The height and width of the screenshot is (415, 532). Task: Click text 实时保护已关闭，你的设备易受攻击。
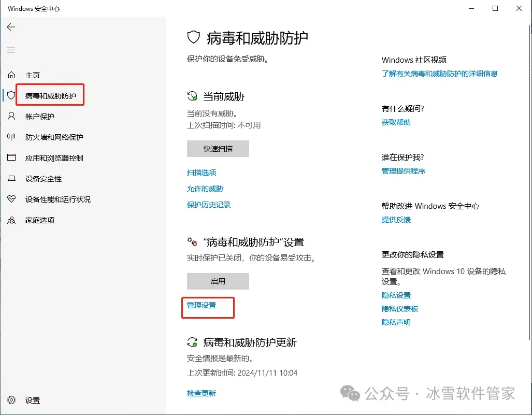pyautogui.click(x=251, y=258)
